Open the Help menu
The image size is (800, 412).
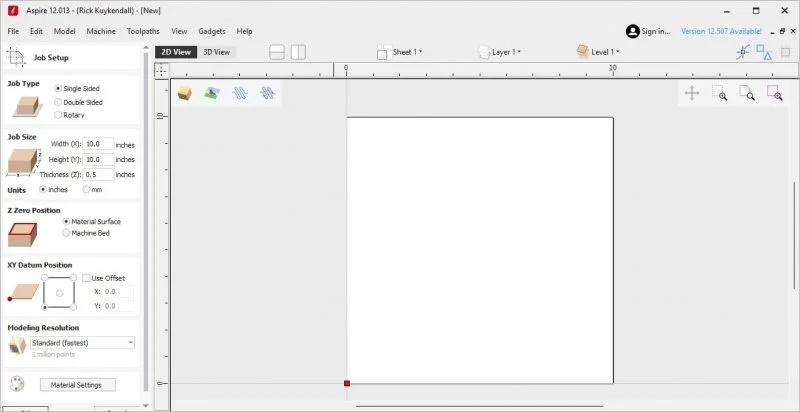(244, 31)
